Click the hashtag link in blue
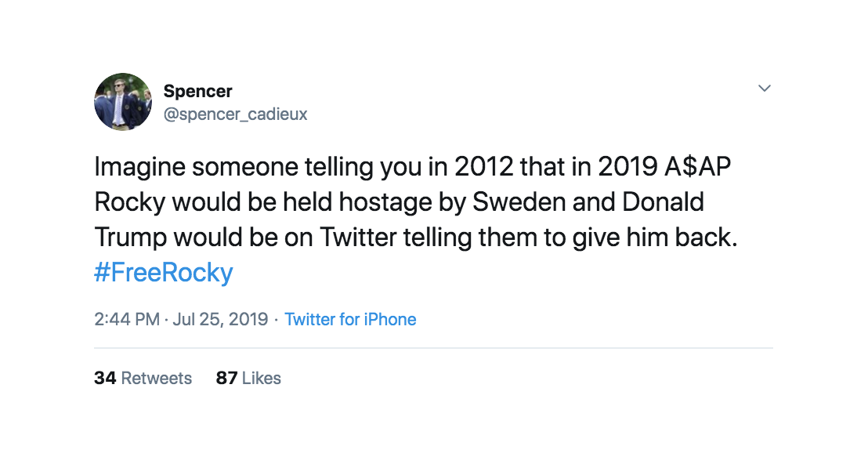Image resolution: width=868 pixels, height=457 pixels. click(x=163, y=272)
